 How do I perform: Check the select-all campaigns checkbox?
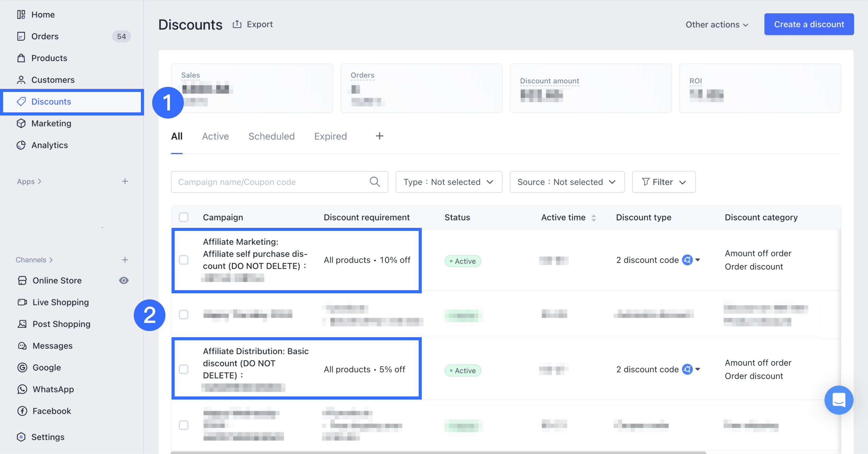[x=183, y=217]
